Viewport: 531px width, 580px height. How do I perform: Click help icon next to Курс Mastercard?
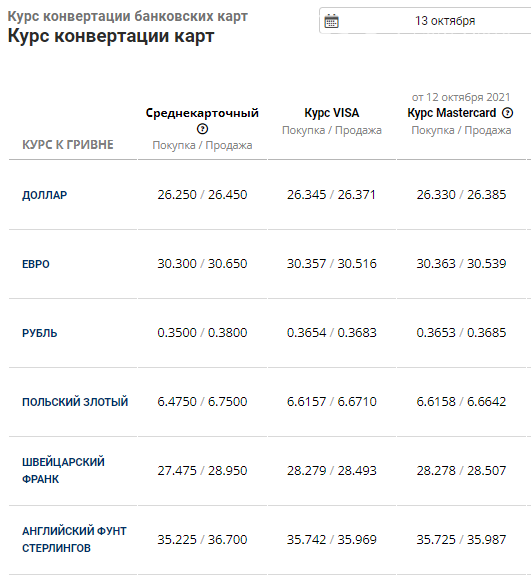tap(508, 113)
